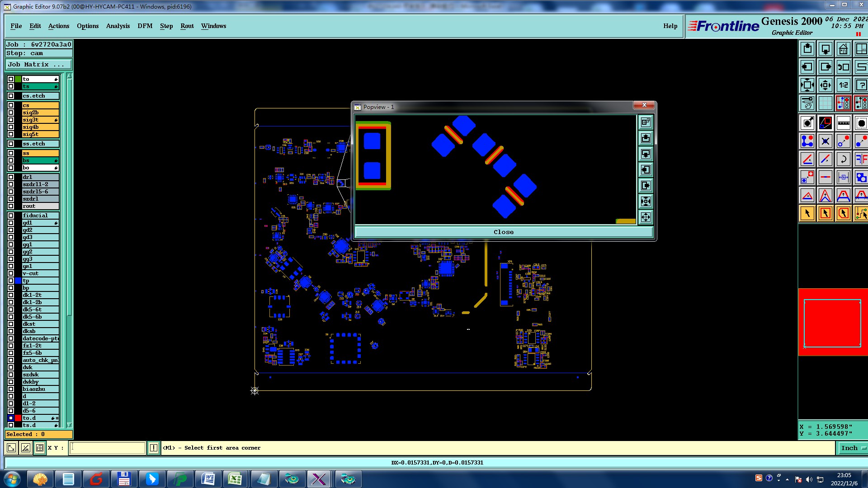Open Excel from the taskbar
Image resolution: width=868 pixels, height=488 pixels.
point(235,479)
